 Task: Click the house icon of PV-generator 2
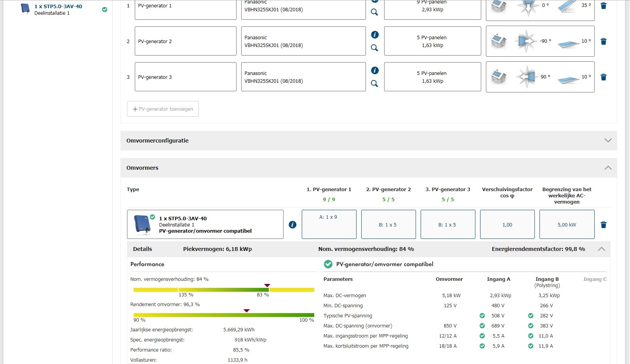point(499,41)
